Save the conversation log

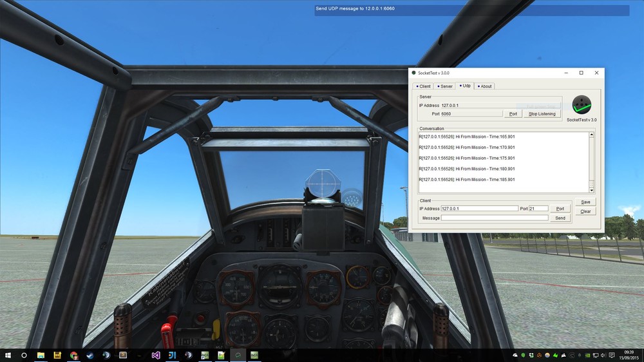tap(585, 202)
